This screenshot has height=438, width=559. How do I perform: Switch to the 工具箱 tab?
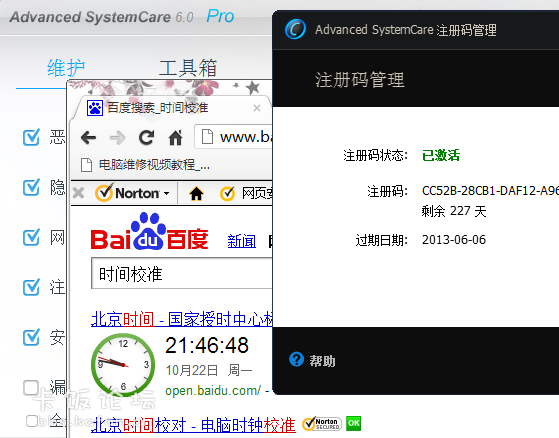(188, 68)
